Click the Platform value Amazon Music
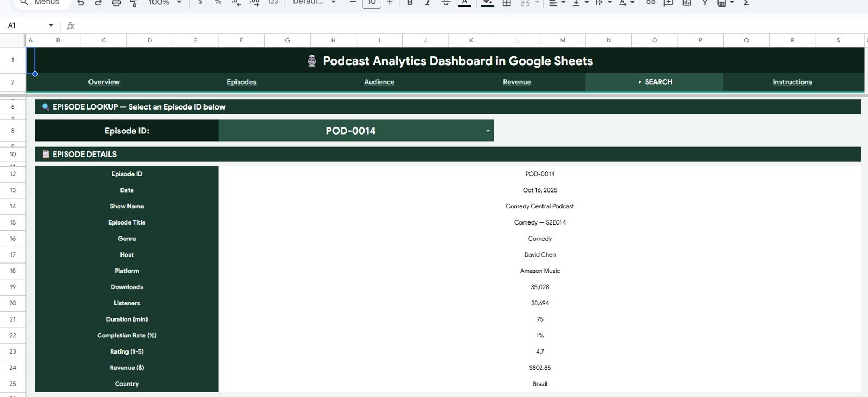Screen dimensions: 868x397 (x=540, y=271)
